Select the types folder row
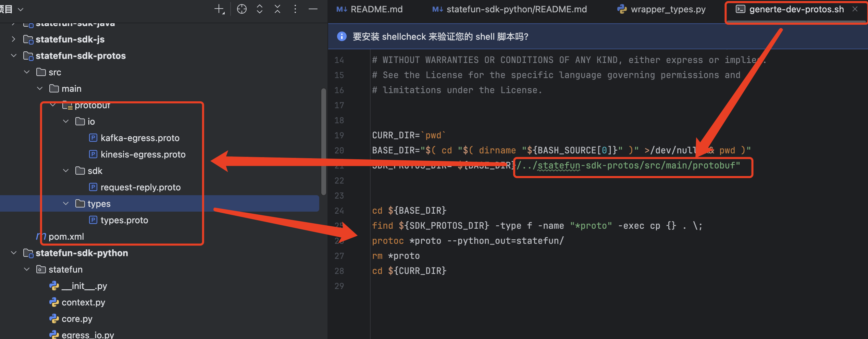This screenshot has height=339, width=868. 160,203
